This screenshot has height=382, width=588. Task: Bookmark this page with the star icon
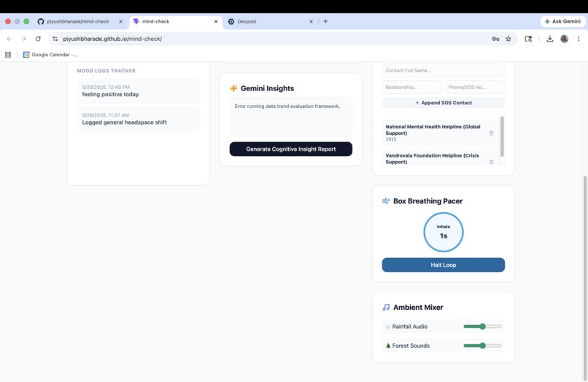point(508,39)
